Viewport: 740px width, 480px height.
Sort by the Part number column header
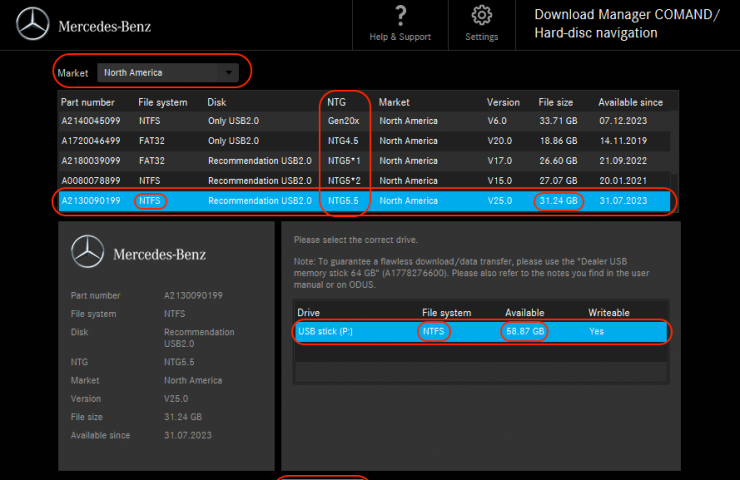point(87,102)
